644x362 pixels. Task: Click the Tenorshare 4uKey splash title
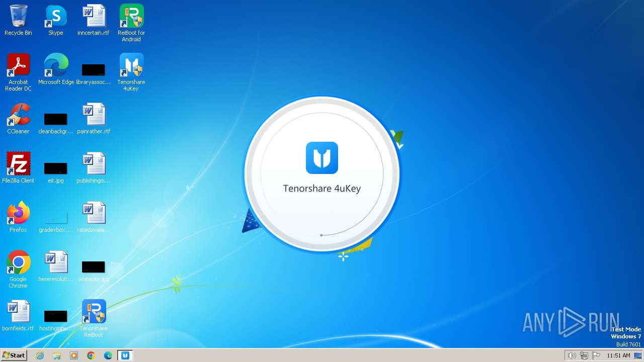point(322,189)
